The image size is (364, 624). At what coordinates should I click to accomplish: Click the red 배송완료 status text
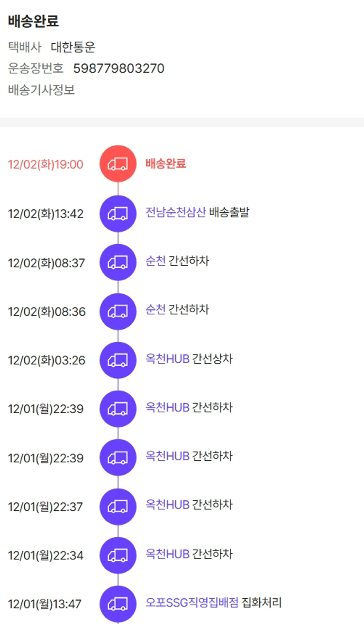click(x=165, y=164)
